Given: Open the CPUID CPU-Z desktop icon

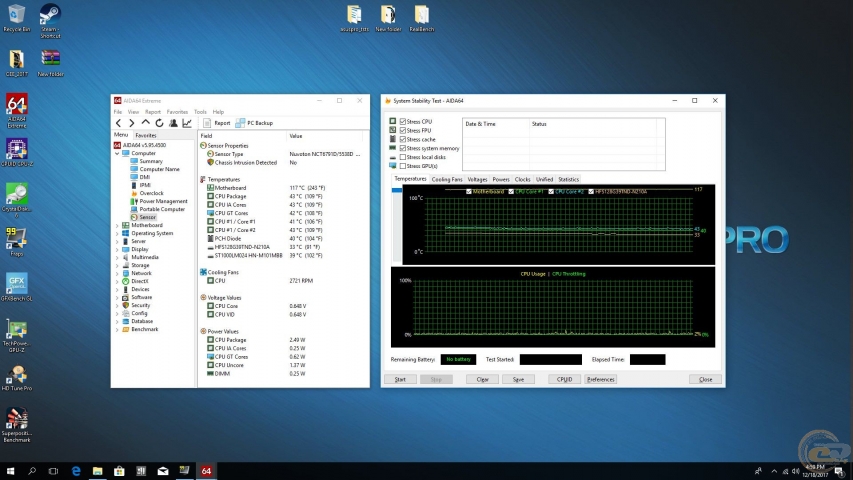Looking at the screenshot, I should coord(16,152).
